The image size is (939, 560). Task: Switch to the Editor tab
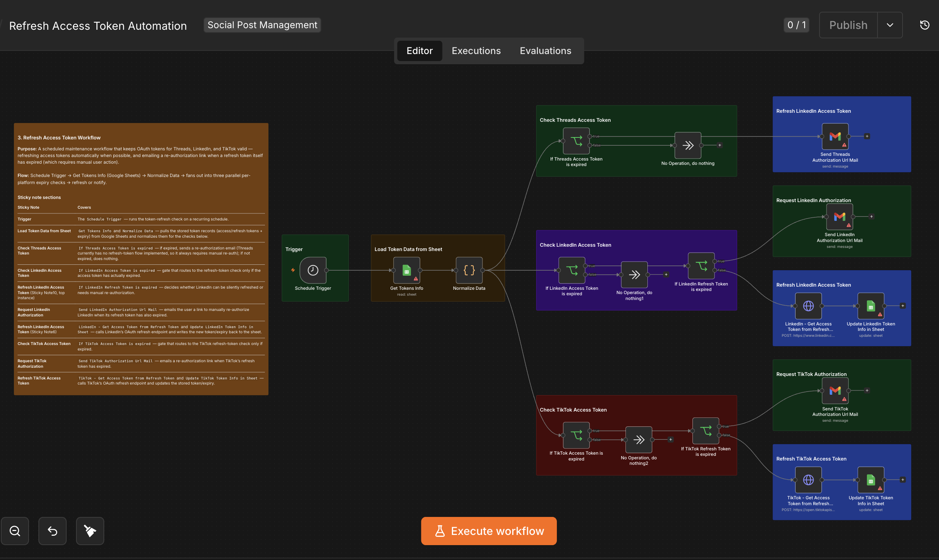coord(419,51)
